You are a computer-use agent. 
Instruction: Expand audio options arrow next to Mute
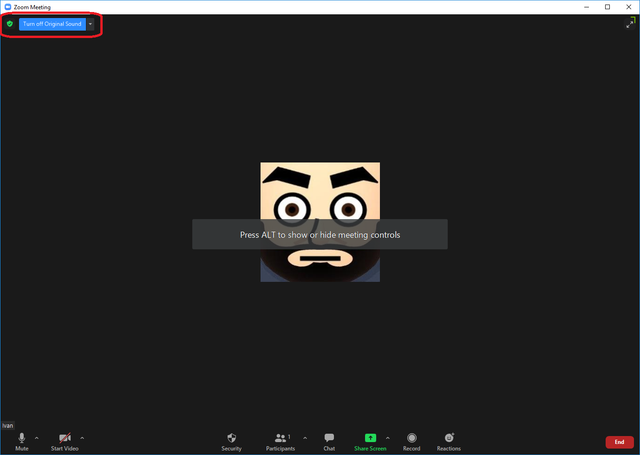click(x=37, y=437)
